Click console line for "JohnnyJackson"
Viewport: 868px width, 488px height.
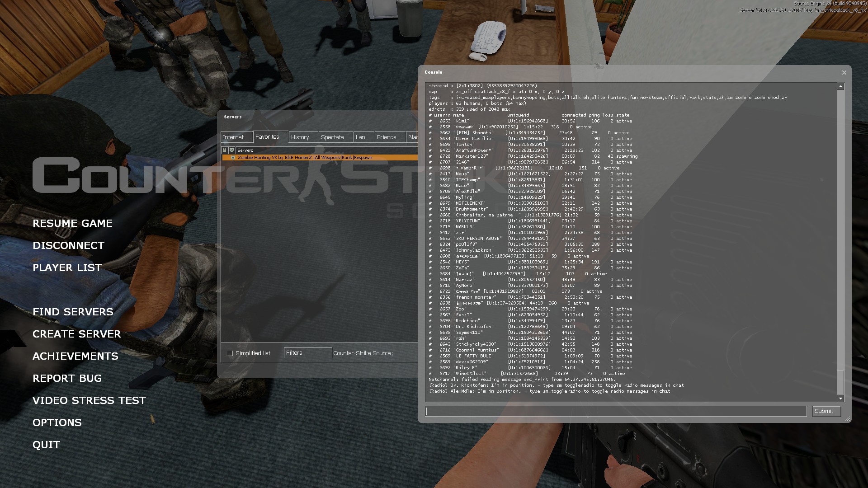pyautogui.click(x=531, y=250)
